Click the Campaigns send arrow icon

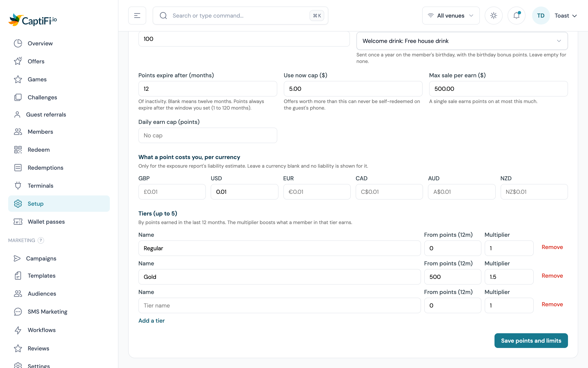pyautogui.click(x=17, y=258)
